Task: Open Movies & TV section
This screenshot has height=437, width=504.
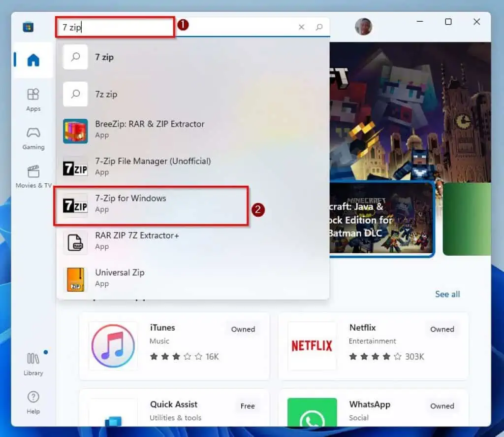Action: 33,177
